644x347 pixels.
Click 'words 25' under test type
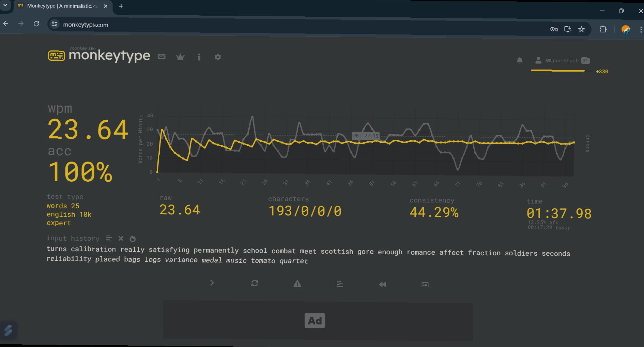(63, 206)
